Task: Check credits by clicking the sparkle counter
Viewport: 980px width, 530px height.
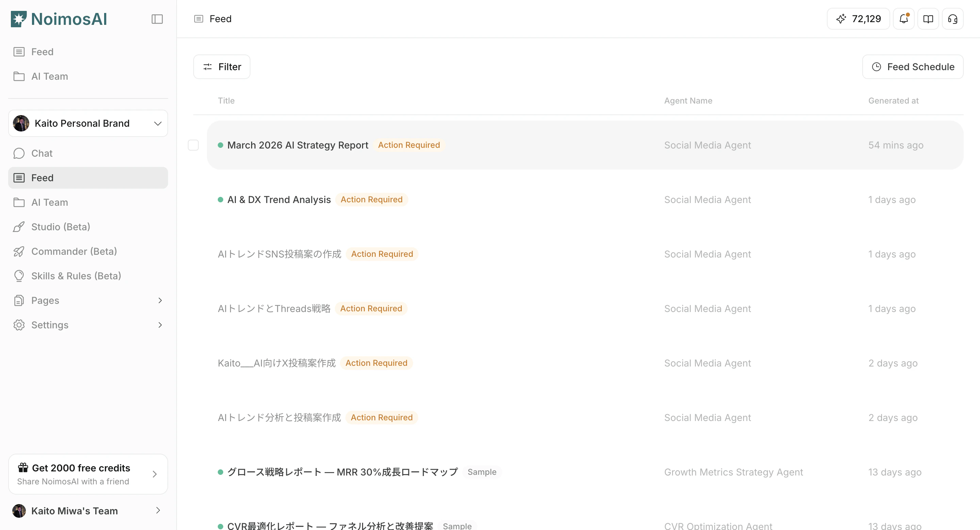Action: (x=857, y=18)
